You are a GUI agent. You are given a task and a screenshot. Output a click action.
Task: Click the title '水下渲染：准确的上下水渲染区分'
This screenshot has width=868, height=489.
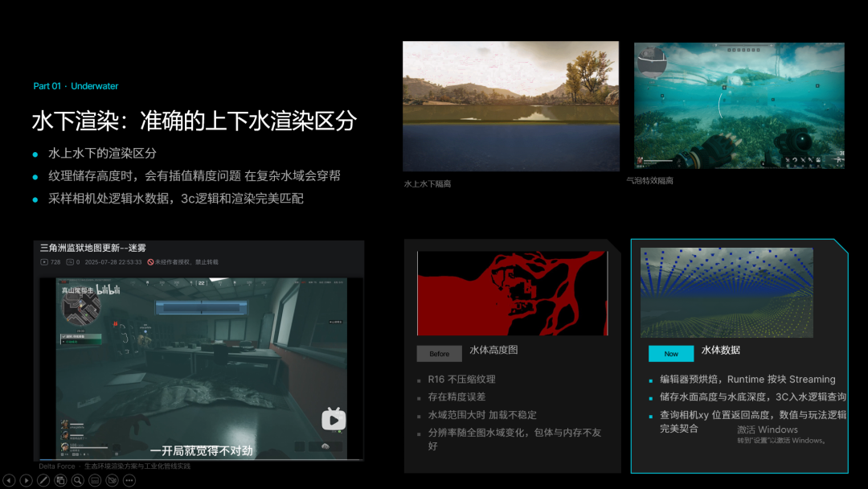click(194, 121)
